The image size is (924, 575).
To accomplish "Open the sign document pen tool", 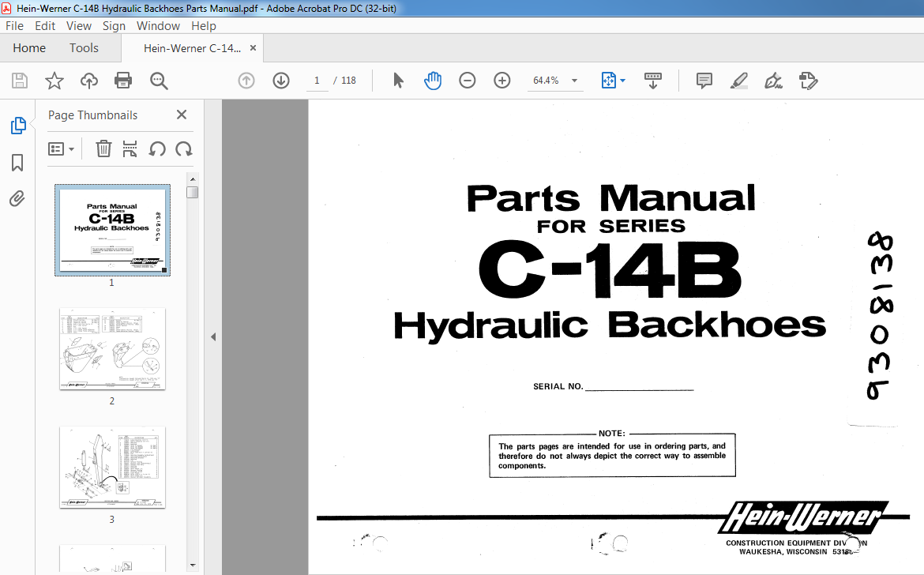I will click(x=773, y=81).
